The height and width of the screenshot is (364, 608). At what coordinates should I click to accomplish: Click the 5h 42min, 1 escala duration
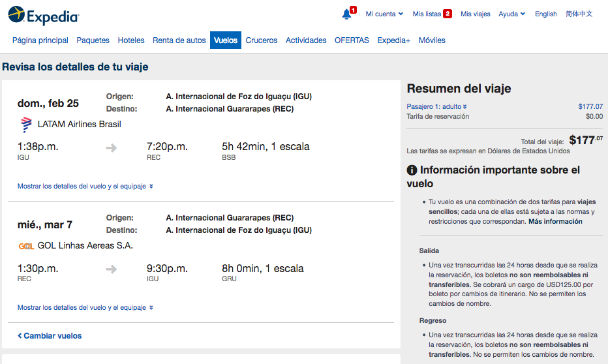tap(266, 147)
